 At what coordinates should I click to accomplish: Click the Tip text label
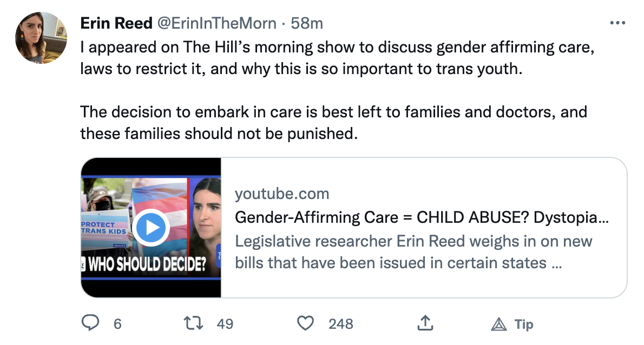[524, 324]
